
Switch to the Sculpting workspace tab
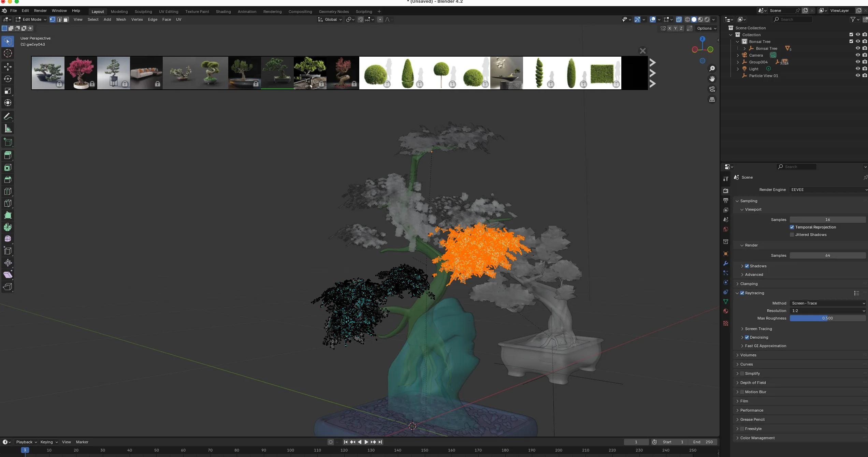click(x=143, y=12)
